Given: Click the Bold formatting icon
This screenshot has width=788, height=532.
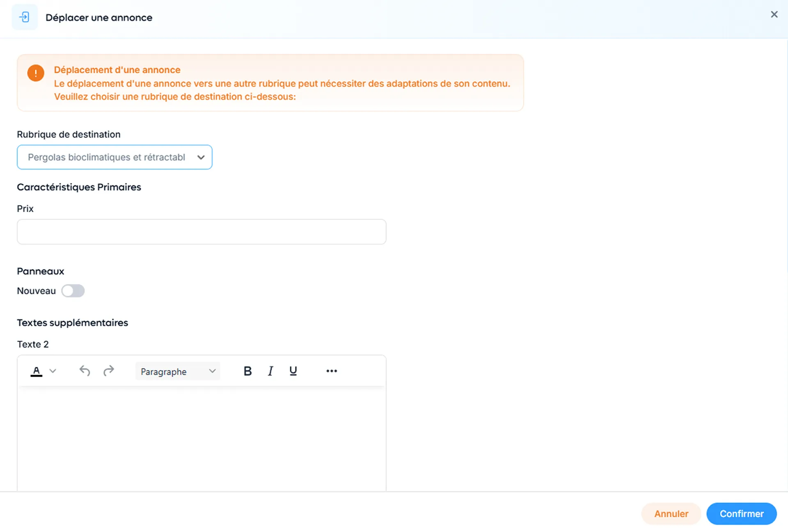Looking at the screenshot, I should coord(247,371).
